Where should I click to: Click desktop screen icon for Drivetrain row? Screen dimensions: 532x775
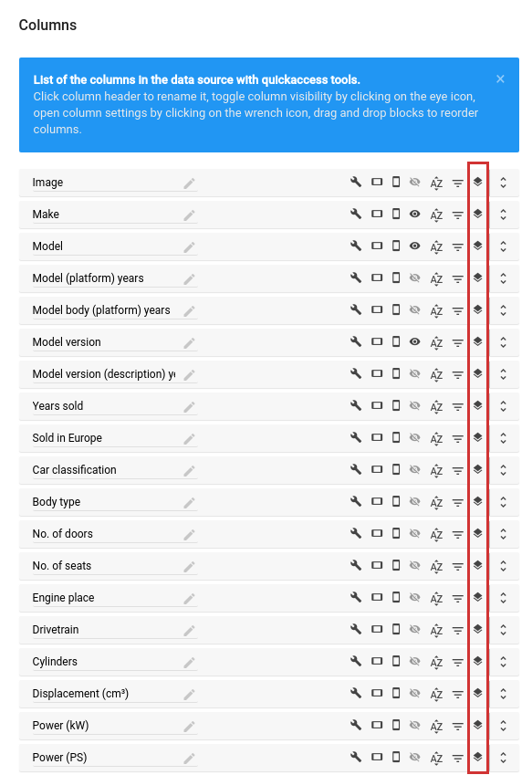[377, 629]
